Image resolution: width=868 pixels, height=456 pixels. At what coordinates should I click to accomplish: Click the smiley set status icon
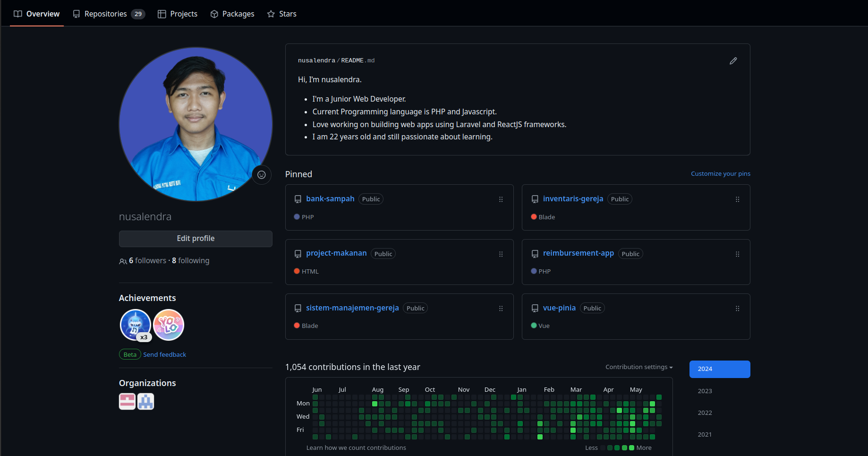pos(261,175)
